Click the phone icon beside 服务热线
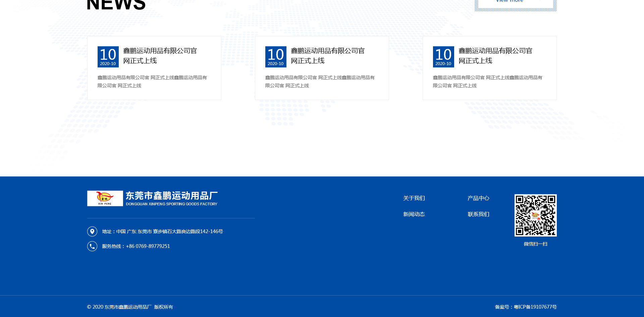 (x=92, y=246)
